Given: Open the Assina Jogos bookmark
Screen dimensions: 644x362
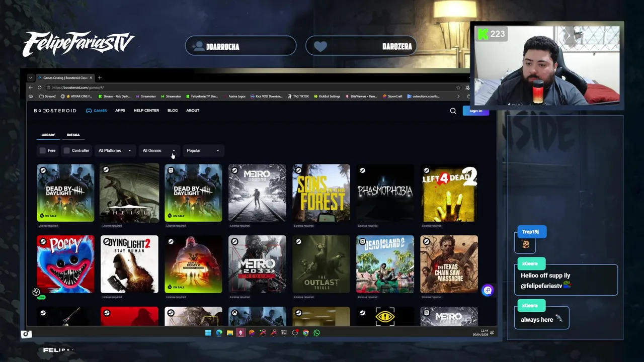Looking at the screenshot, I should (x=234, y=96).
